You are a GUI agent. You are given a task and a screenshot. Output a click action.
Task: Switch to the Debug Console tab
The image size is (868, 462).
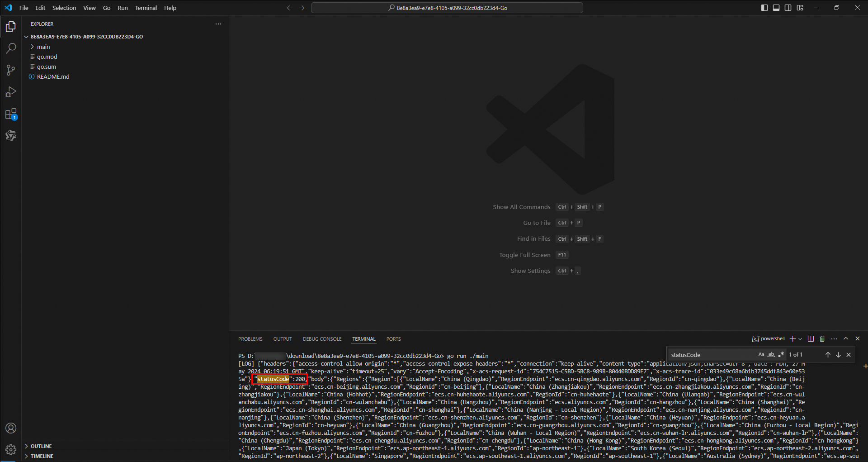pos(322,339)
